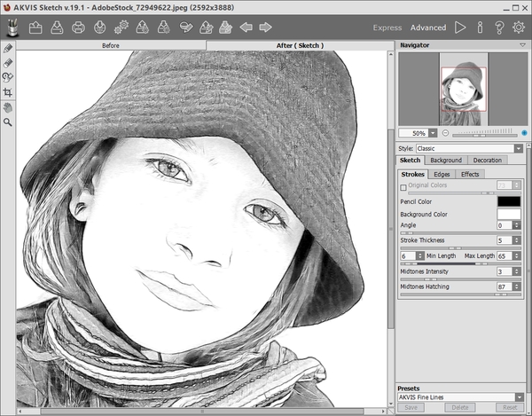The height and width of the screenshot is (416, 532).
Task: Click the Midtones Hatching stepper arrows
Action: click(516, 286)
